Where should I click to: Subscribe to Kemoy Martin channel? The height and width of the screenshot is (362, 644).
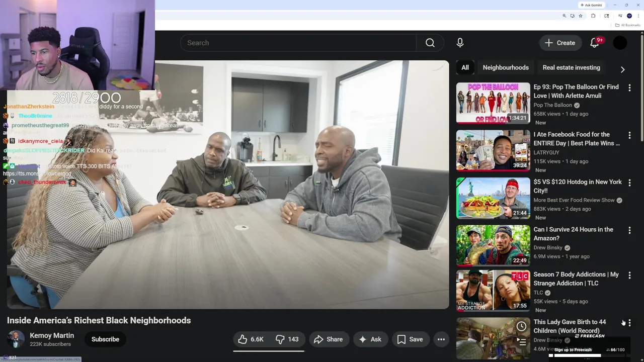pyautogui.click(x=105, y=339)
